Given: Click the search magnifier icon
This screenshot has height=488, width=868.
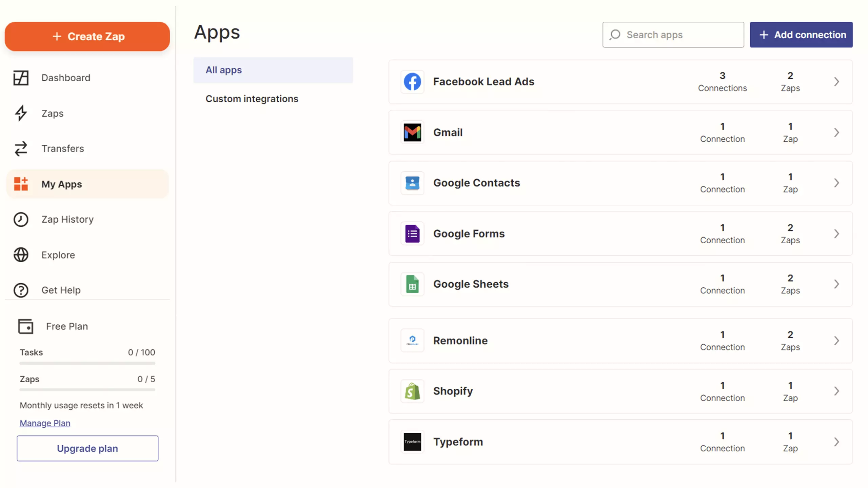Looking at the screenshot, I should pos(615,35).
